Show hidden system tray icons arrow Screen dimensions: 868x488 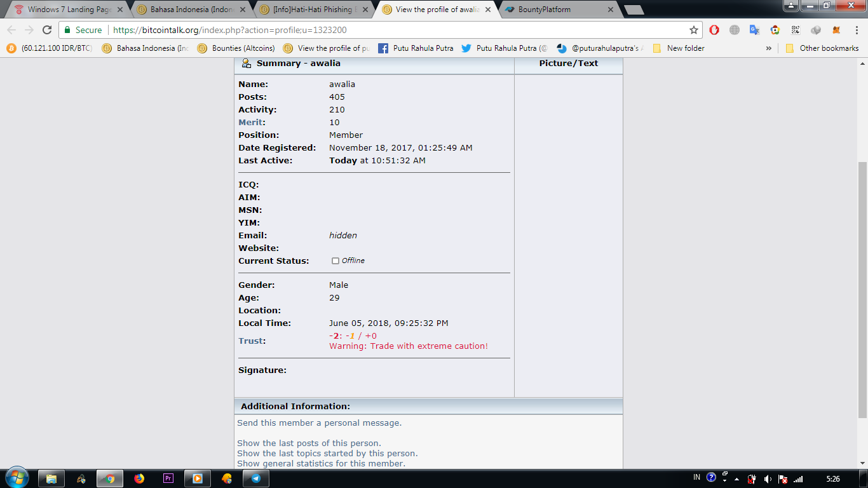coord(736,478)
